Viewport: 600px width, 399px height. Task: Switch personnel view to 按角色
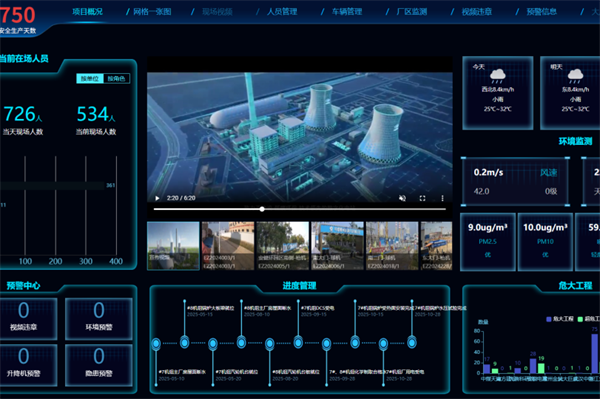click(116, 78)
